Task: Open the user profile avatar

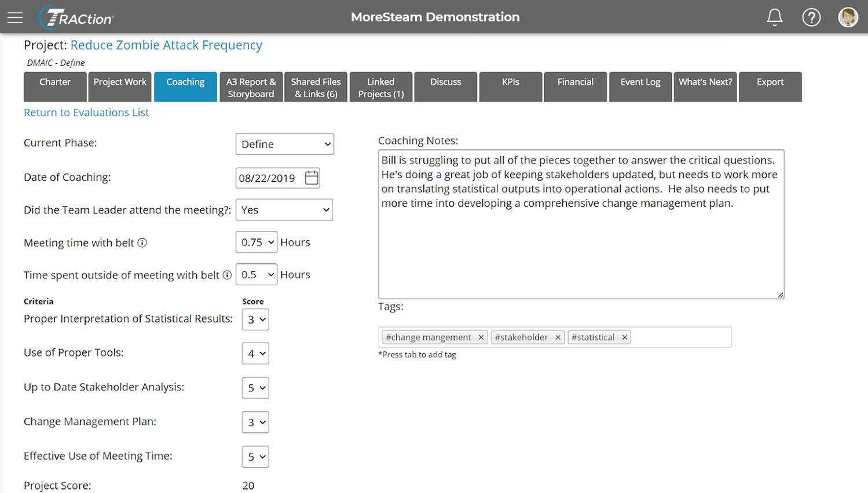Action: coord(848,17)
